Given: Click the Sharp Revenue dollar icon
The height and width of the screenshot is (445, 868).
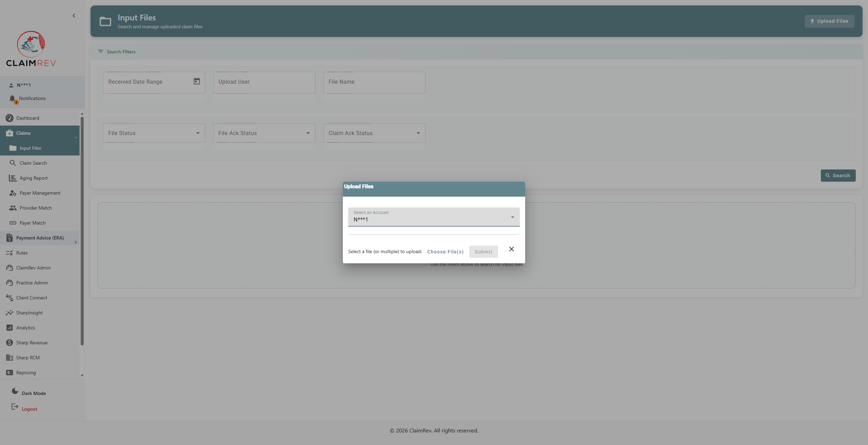Looking at the screenshot, I should click(x=10, y=343).
